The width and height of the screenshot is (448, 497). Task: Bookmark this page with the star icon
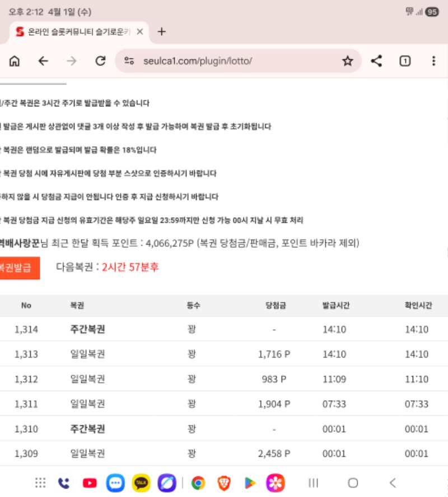(x=347, y=62)
